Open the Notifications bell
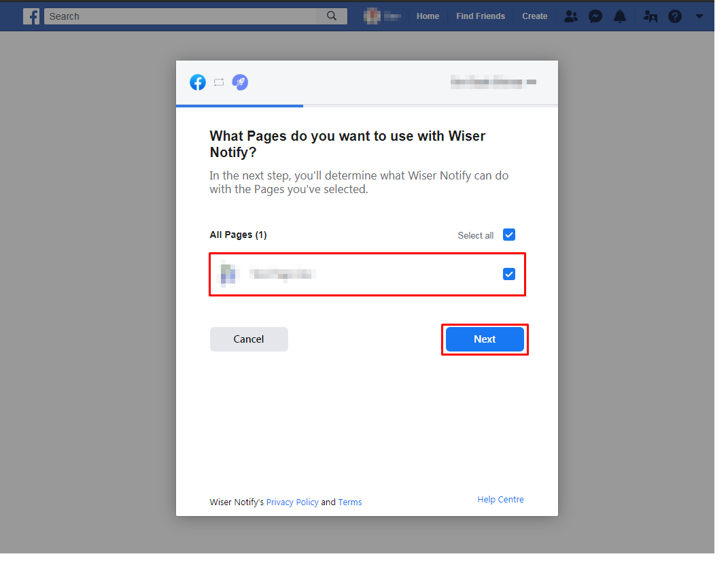728x565 pixels. [x=620, y=17]
